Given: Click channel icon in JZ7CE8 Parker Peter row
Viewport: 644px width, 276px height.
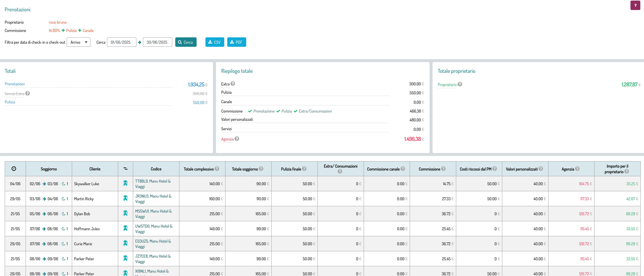Looking at the screenshot, I should [x=126, y=258].
